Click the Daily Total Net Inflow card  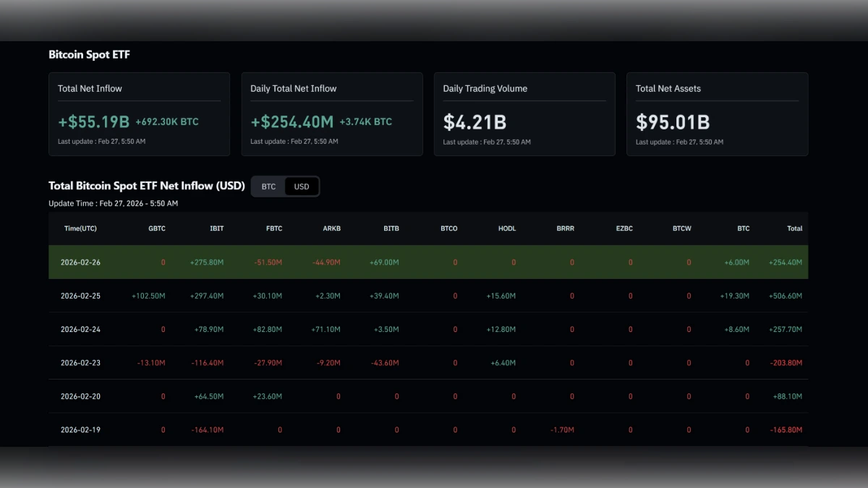(x=331, y=114)
